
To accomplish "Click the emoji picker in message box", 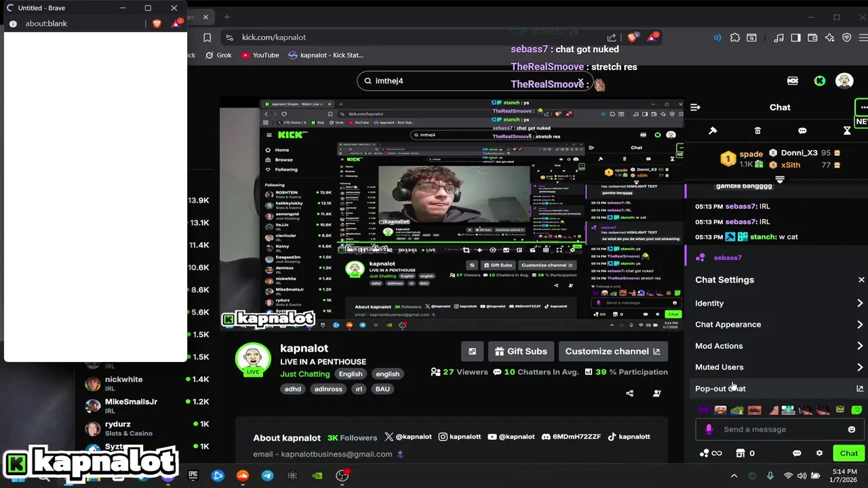I will (x=852, y=429).
